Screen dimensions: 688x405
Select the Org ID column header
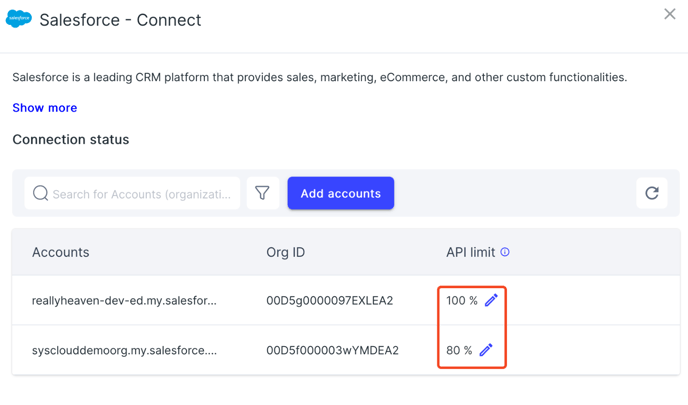click(x=286, y=252)
